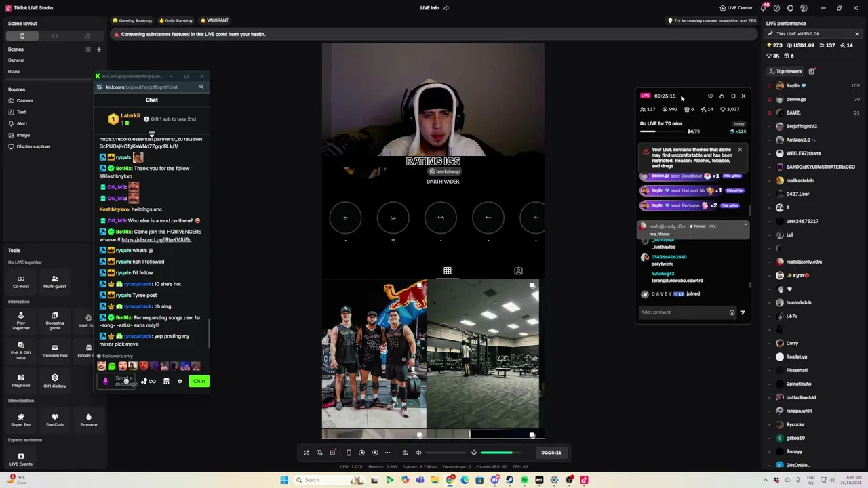Toggle the record button in bottom toolbar

(x=361, y=453)
